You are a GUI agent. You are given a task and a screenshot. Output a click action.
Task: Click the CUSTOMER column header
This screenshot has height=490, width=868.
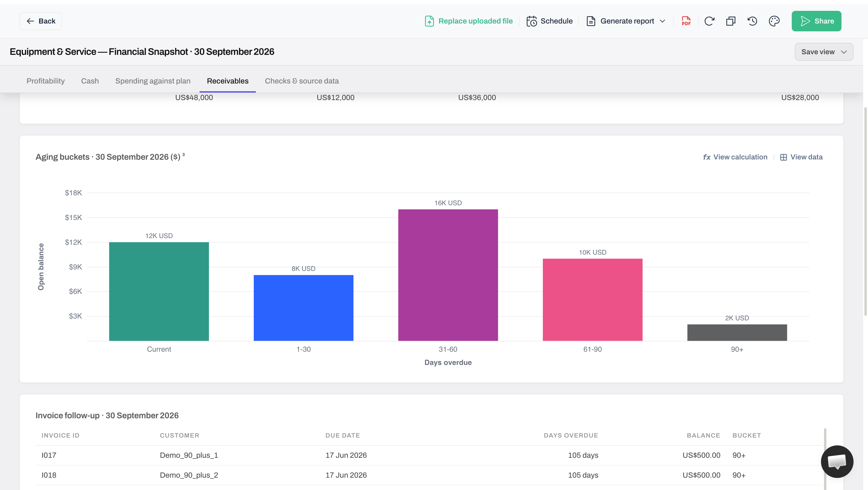pyautogui.click(x=179, y=435)
